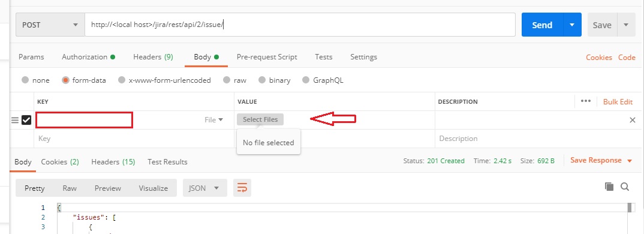Click the 201 Created status text

point(446,161)
